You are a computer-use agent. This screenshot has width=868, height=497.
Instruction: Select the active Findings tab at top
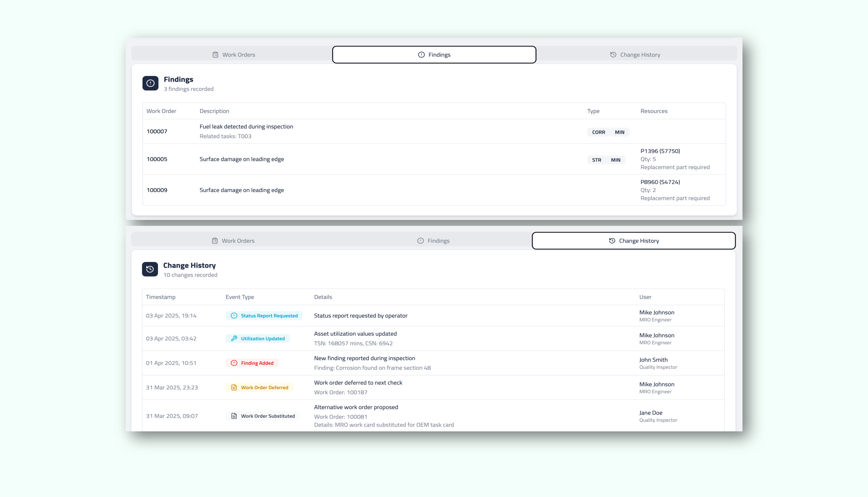point(434,55)
